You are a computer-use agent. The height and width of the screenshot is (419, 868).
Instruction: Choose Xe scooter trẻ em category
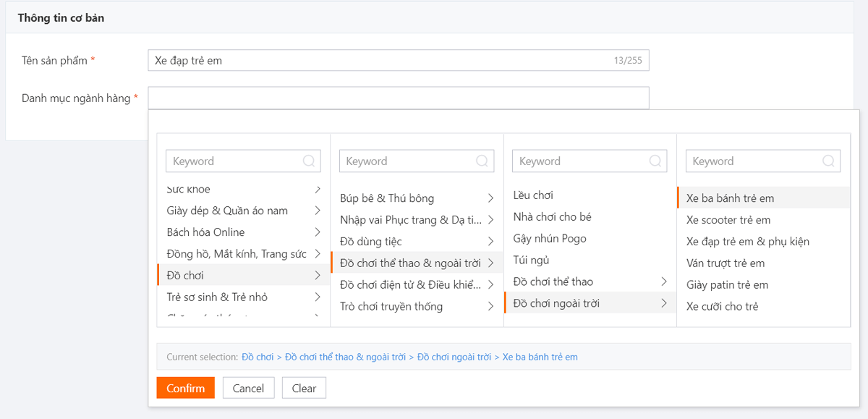[728, 220]
